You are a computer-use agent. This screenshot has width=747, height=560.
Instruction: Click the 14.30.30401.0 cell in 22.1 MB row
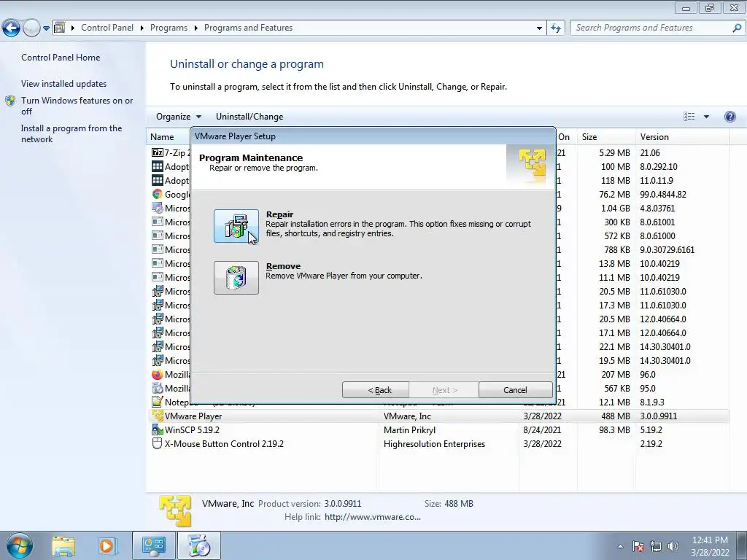click(x=665, y=346)
